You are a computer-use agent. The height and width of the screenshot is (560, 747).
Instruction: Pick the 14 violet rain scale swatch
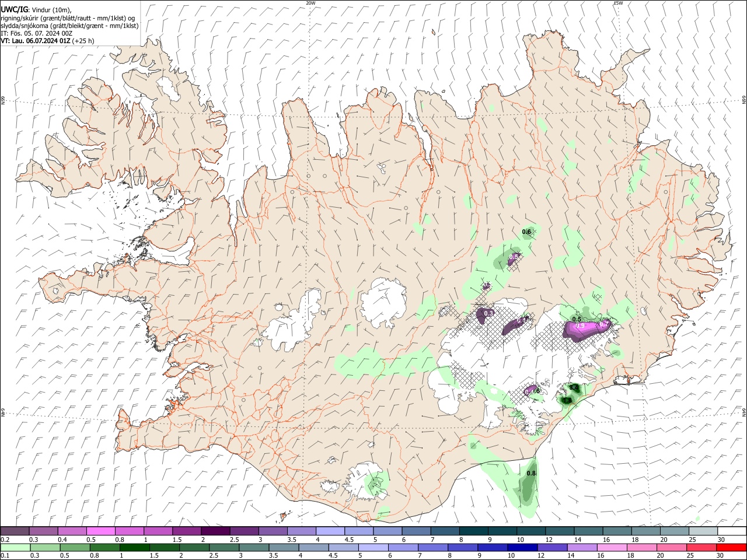coord(581,547)
